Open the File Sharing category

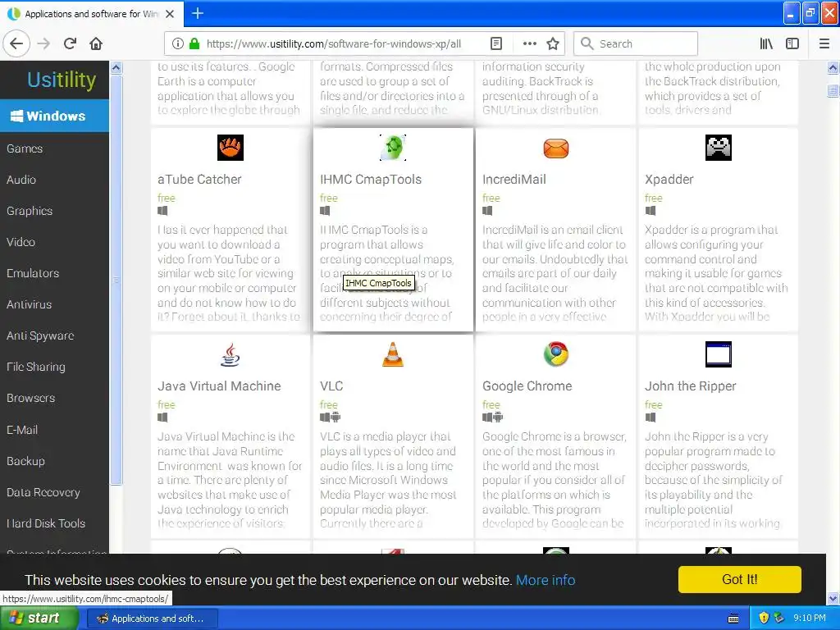[36, 367]
